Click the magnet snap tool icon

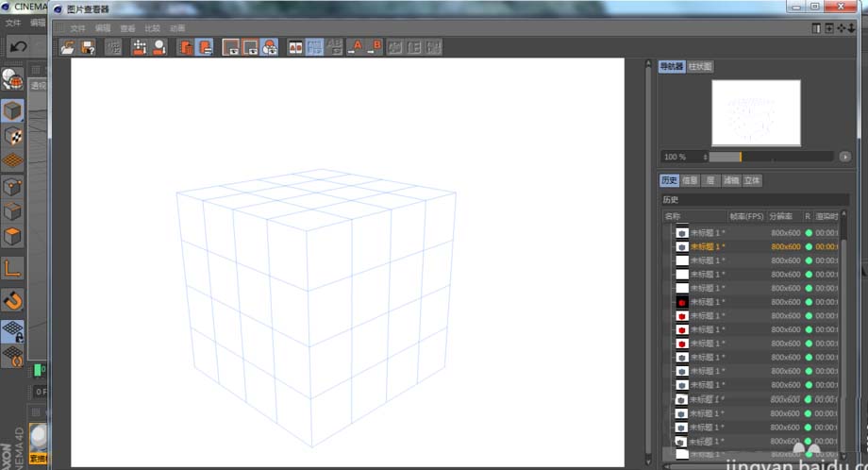click(x=13, y=301)
